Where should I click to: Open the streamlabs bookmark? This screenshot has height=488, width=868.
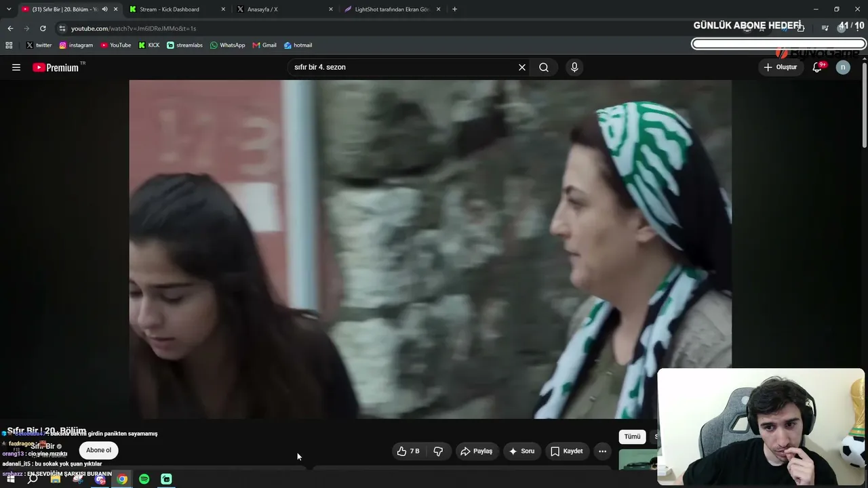pyautogui.click(x=184, y=45)
